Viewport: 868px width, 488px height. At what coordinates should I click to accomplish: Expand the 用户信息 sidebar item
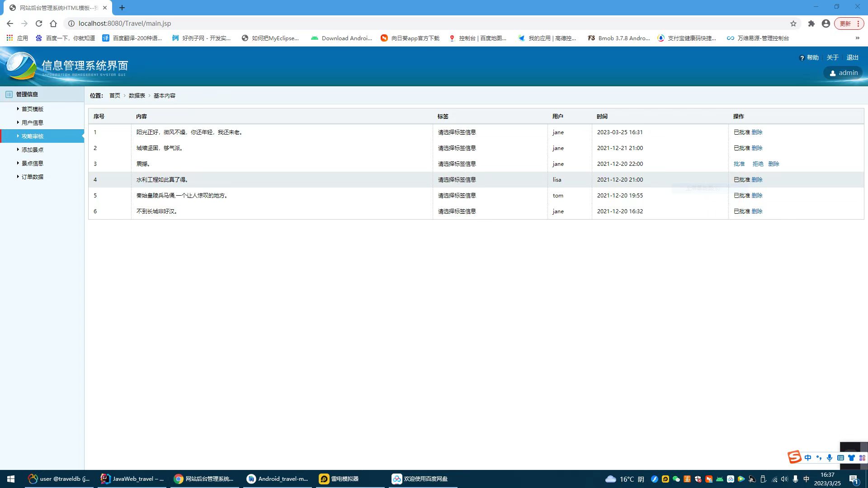click(32, 122)
